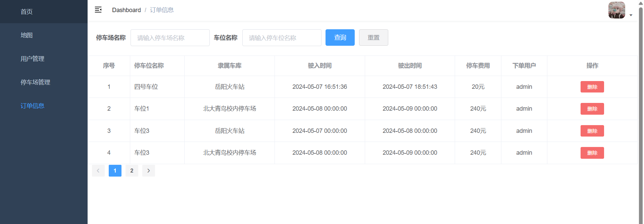Viewport: 644px width, 224px height.
Task: Click the 隶属车库 column header
Action: point(230,66)
